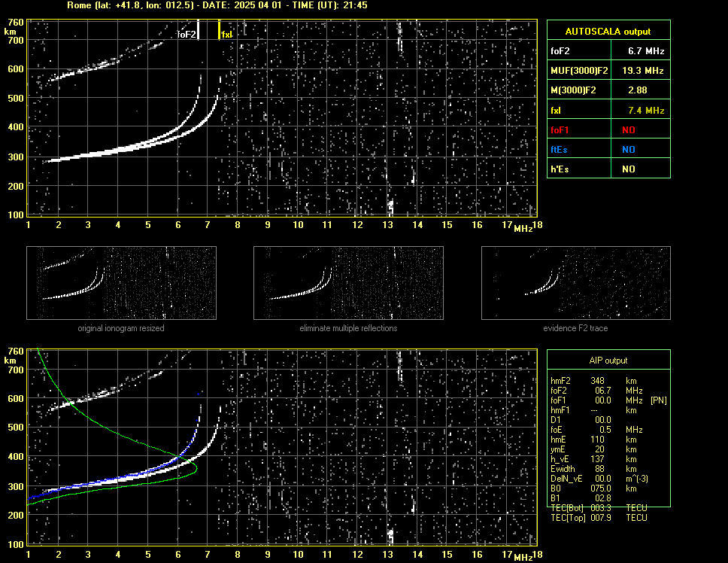Click the yellow fxI marker in top ionogram

pos(219,29)
